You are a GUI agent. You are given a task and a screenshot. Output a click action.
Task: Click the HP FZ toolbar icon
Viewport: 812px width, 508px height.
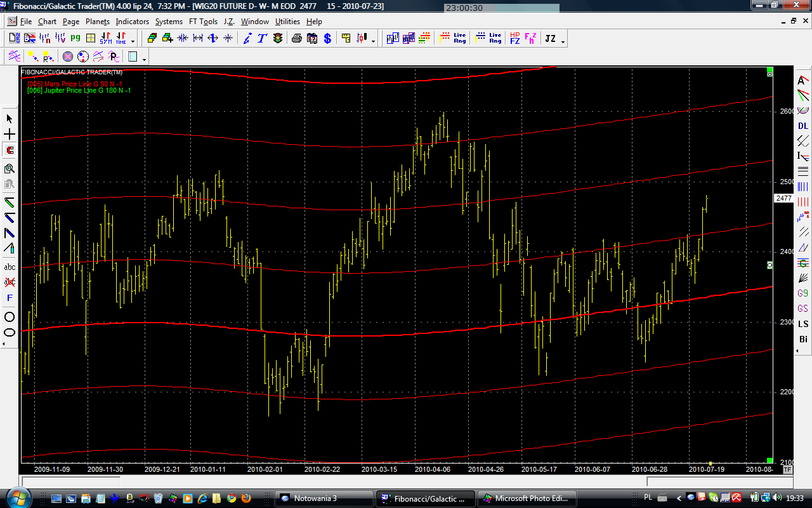click(x=514, y=39)
